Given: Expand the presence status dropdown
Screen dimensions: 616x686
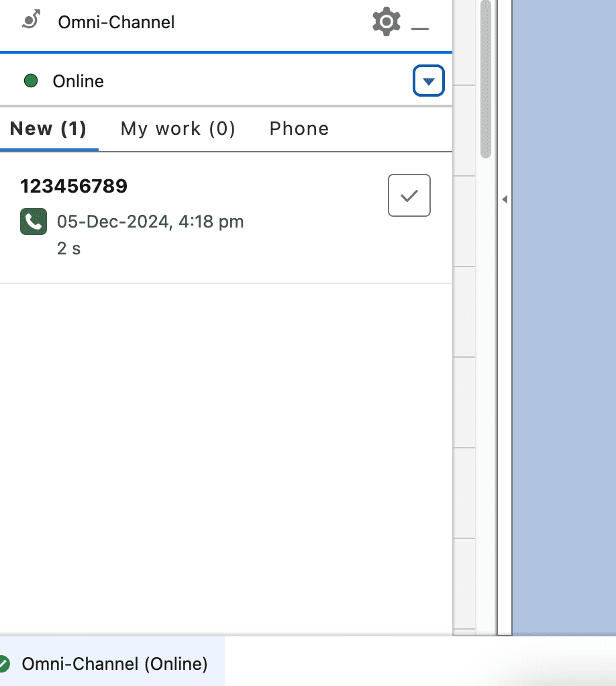Looking at the screenshot, I should (x=428, y=81).
